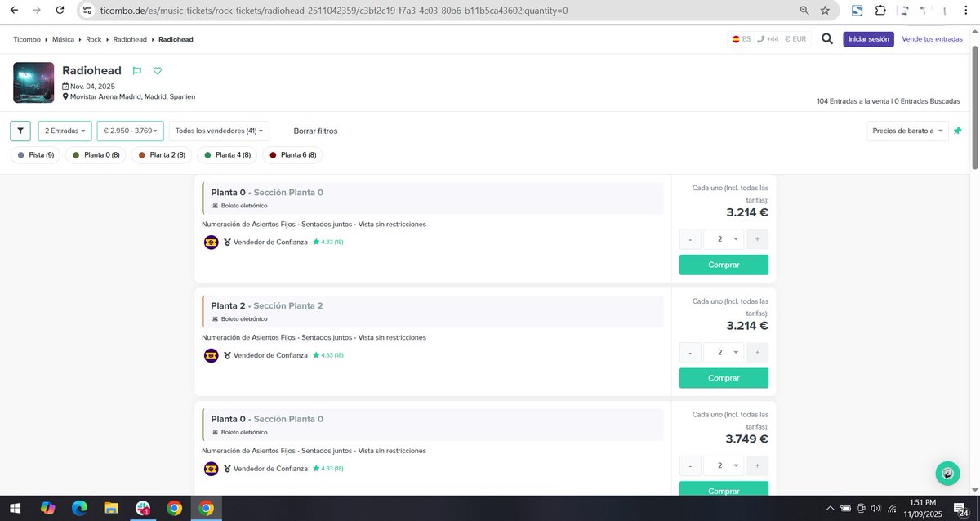Decrease quantity on the 3.749 € listing

pyautogui.click(x=690, y=465)
